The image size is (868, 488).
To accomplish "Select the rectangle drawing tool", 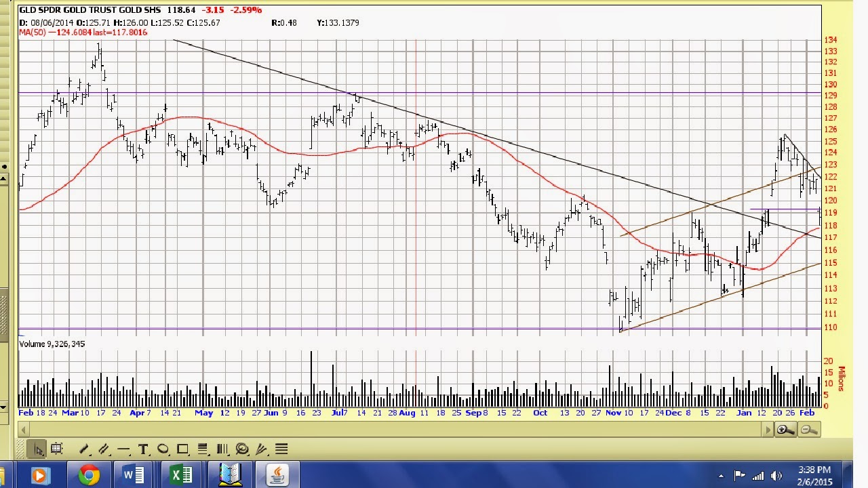I will [x=182, y=449].
